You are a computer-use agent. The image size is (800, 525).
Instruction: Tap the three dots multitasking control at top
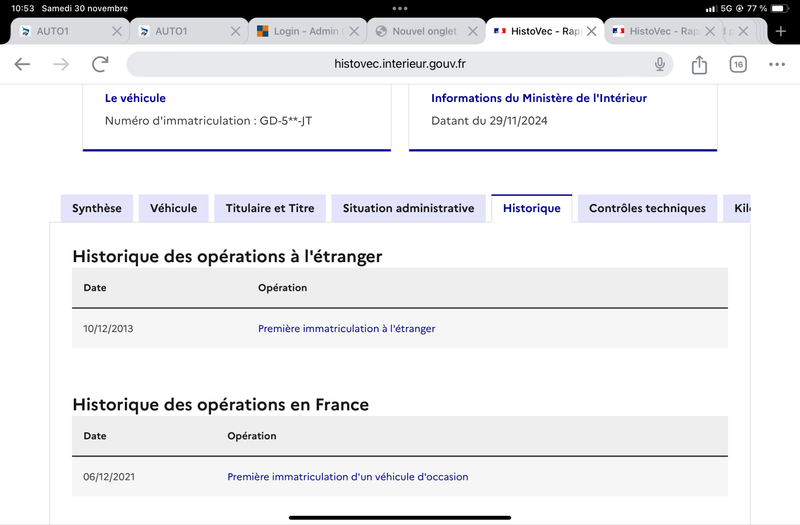399,8
